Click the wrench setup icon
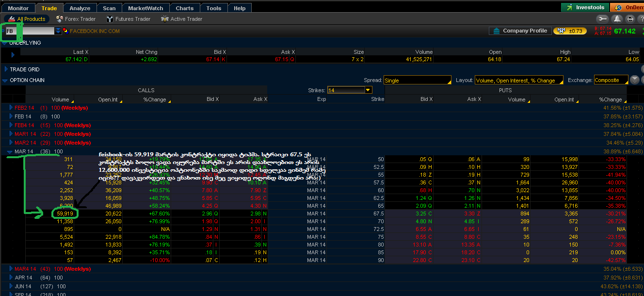This screenshot has height=296, width=644. point(603,19)
